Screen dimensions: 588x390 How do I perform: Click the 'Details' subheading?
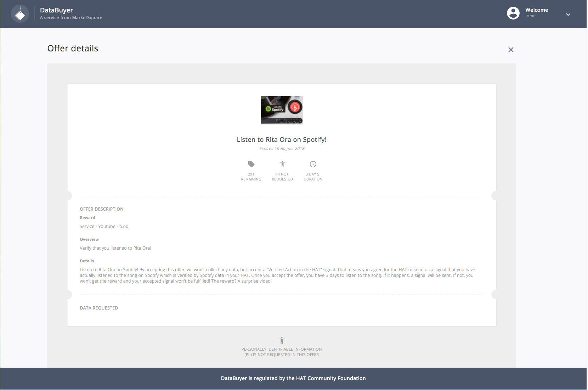click(87, 261)
